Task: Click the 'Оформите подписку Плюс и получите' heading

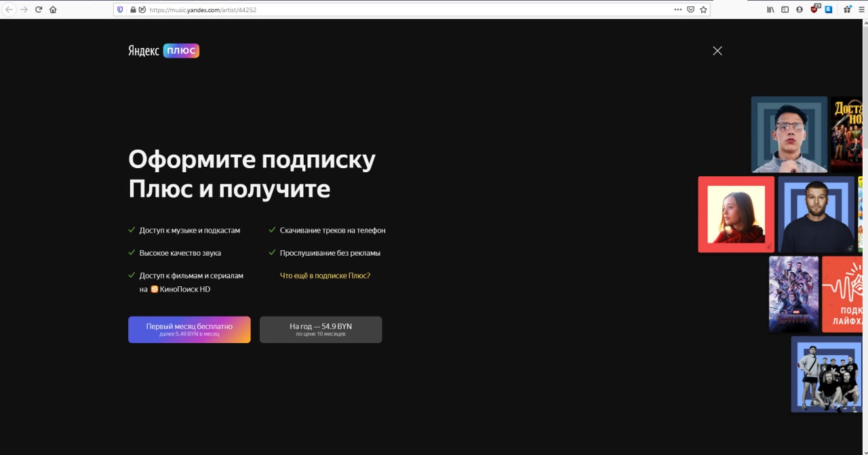Action: [252, 174]
